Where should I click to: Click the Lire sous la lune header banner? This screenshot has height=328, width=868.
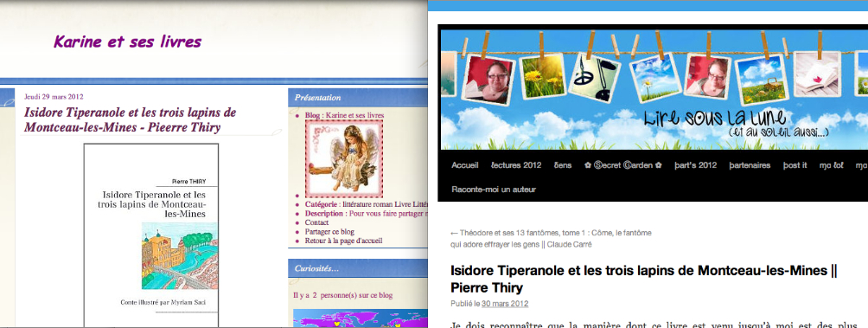click(654, 89)
